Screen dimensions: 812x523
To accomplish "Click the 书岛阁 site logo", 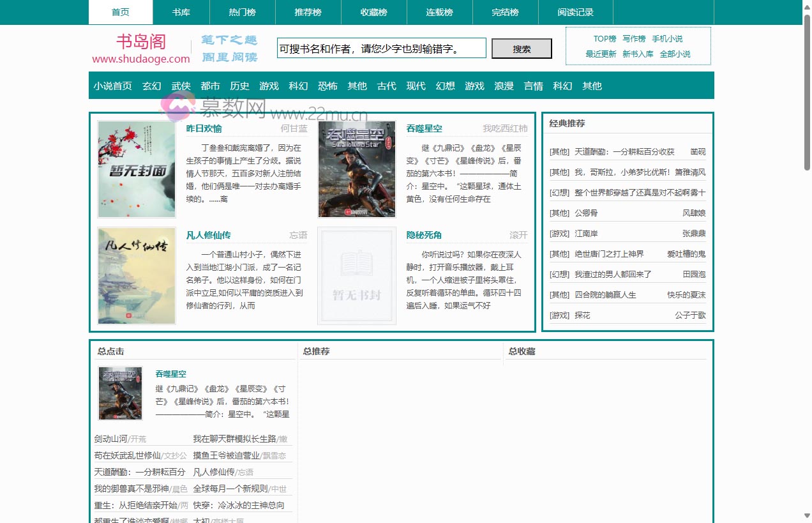I will pyautogui.click(x=141, y=49).
